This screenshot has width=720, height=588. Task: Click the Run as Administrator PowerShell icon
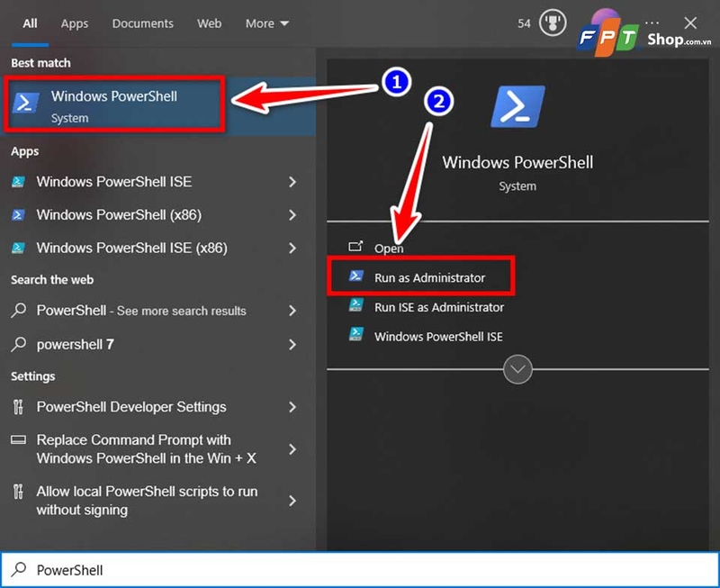tap(355, 276)
